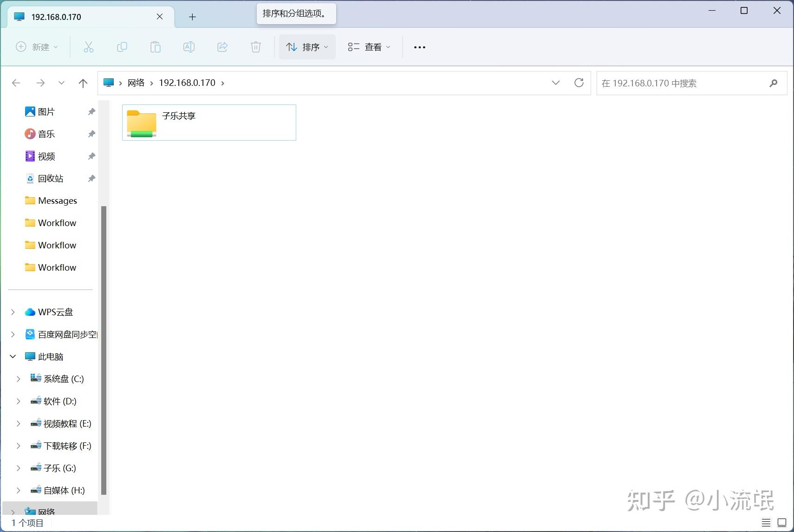This screenshot has height=532, width=794.
Task: Open a new tab with plus button
Action: 192,17
